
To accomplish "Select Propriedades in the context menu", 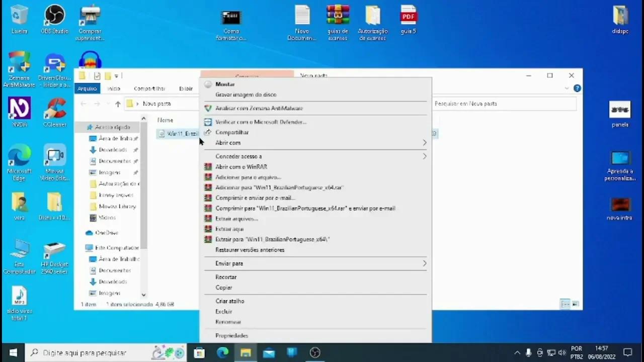I will (x=232, y=335).
